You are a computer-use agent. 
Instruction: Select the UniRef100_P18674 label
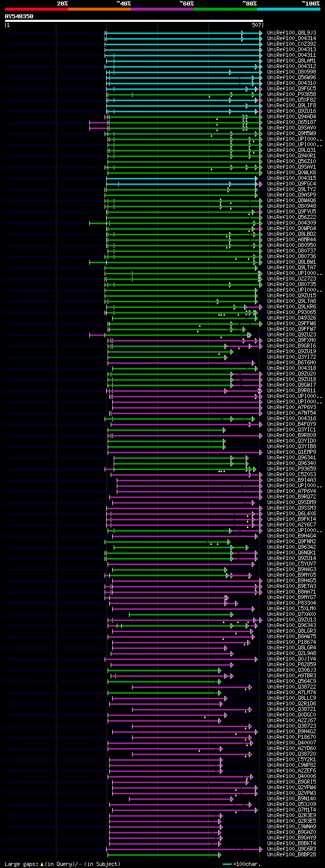(291, 642)
